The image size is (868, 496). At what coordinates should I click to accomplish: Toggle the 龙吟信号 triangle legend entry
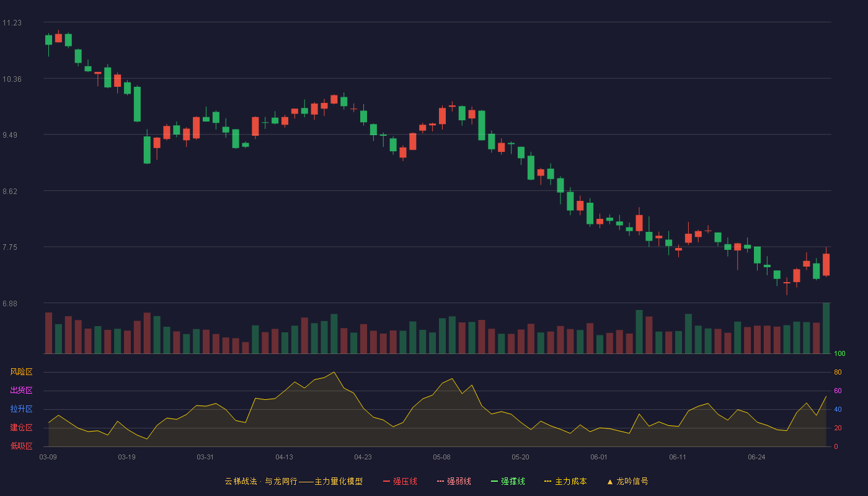coord(627,481)
